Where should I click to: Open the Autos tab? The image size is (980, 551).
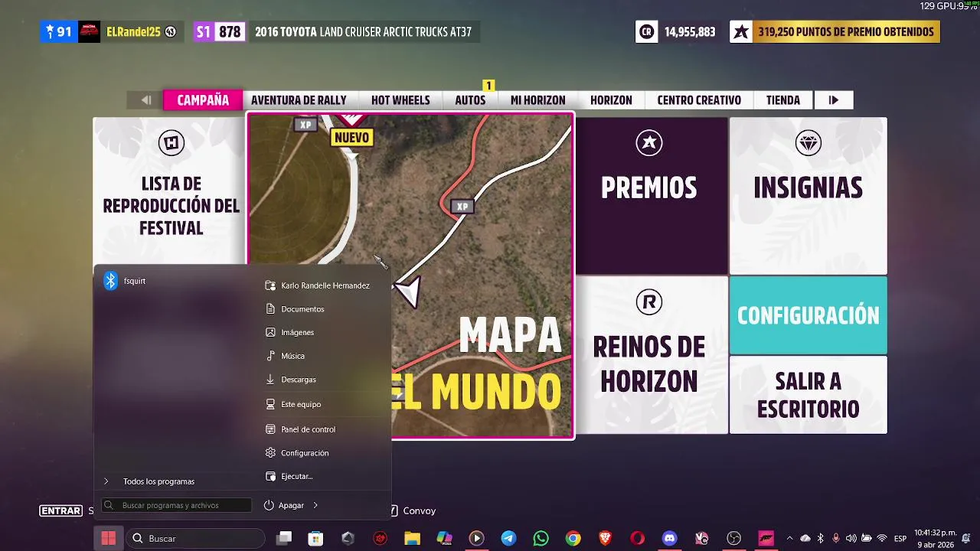click(470, 100)
